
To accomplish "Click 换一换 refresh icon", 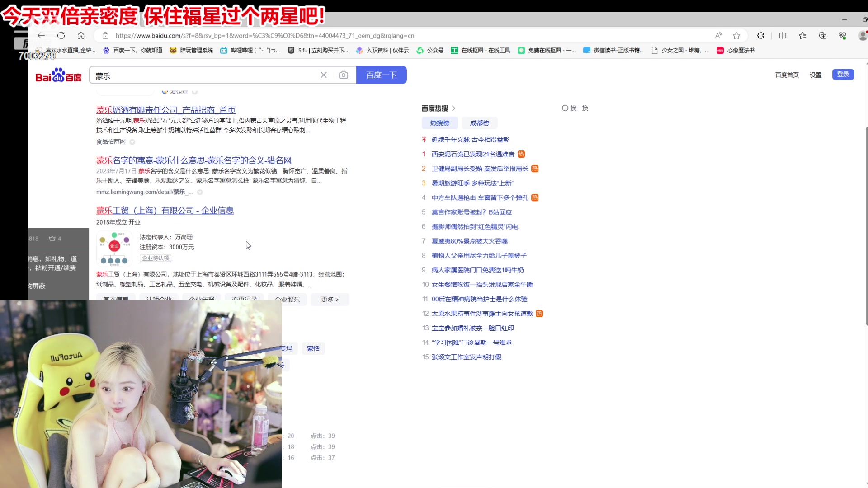I will [x=565, y=108].
